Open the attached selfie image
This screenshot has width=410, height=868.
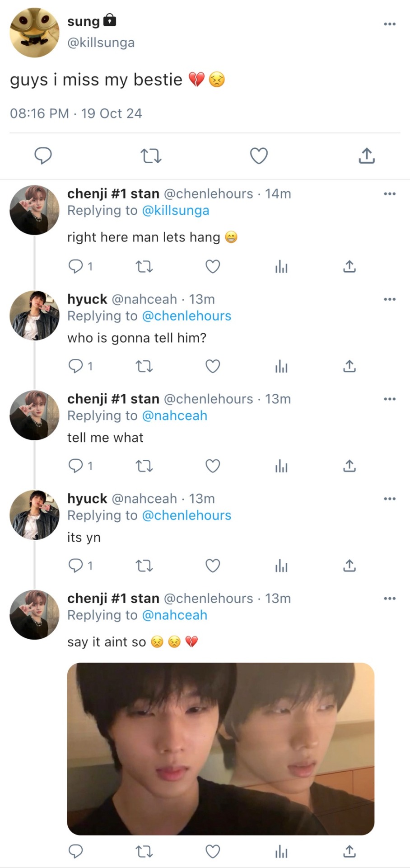(x=220, y=749)
